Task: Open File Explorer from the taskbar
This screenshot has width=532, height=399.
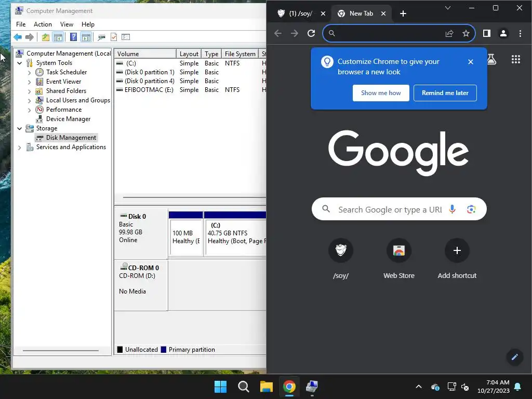Action: point(267,387)
